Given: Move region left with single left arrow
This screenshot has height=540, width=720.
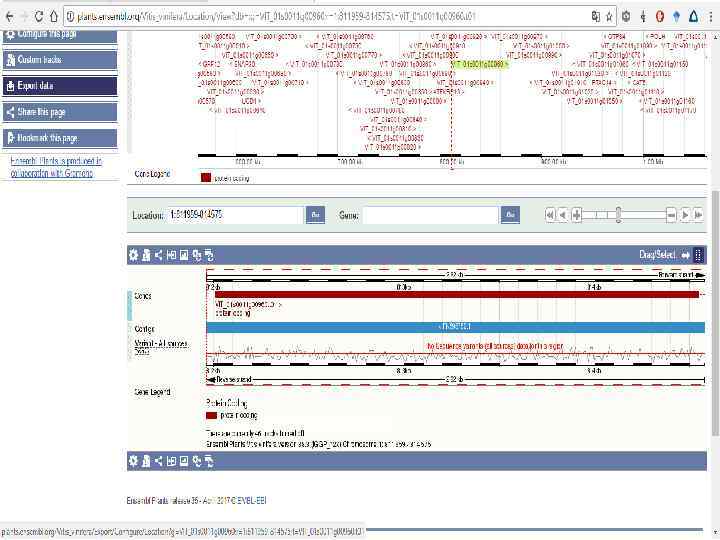Looking at the screenshot, I should coord(563,214).
